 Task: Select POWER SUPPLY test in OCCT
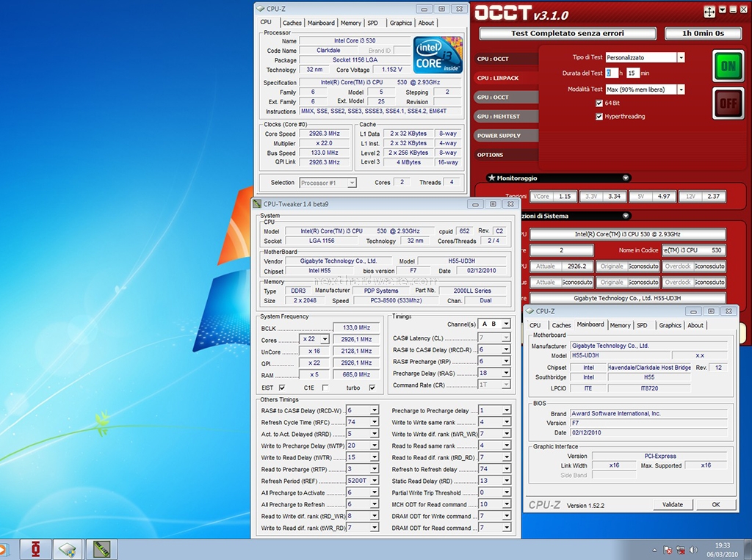(507, 136)
